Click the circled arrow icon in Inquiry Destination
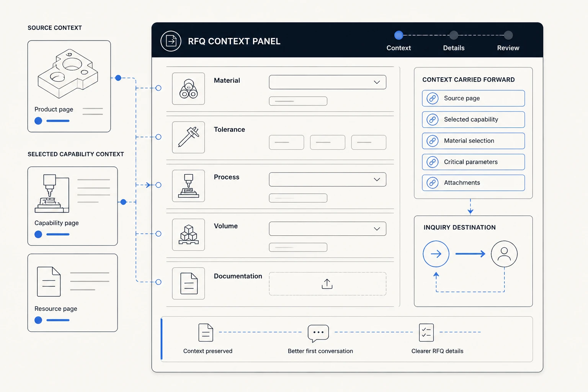588x392 pixels. tap(436, 254)
